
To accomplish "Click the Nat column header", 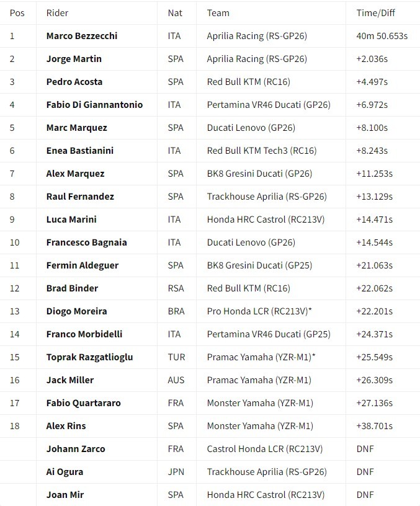I will pos(175,12).
